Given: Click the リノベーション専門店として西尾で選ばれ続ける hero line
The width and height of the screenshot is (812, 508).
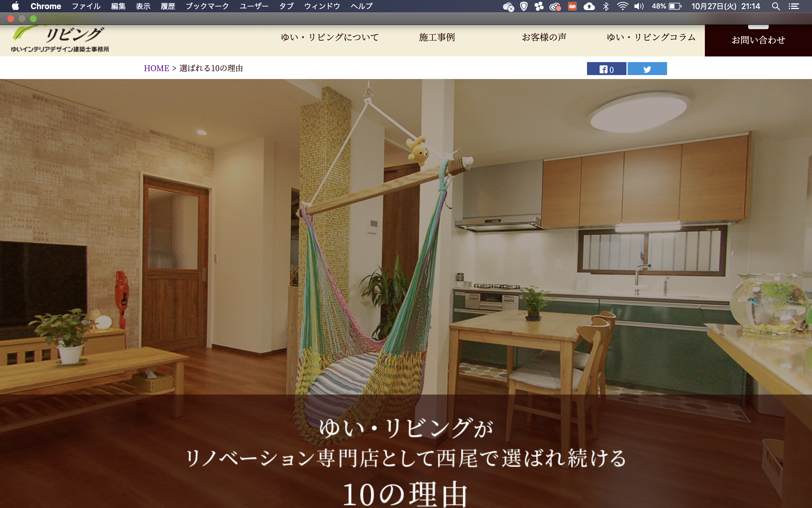Looking at the screenshot, I should [x=406, y=458].
